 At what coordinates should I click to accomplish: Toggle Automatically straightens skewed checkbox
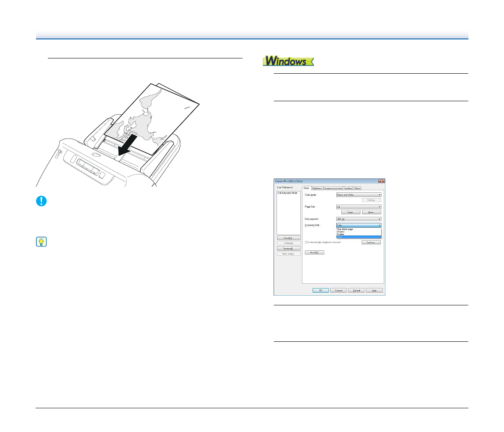[x=306, y=242]
